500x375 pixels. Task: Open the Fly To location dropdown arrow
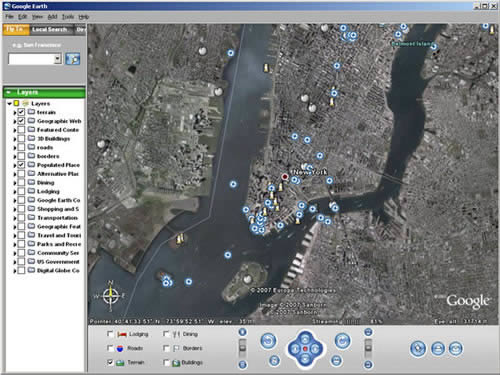click(x=58, y=59)
